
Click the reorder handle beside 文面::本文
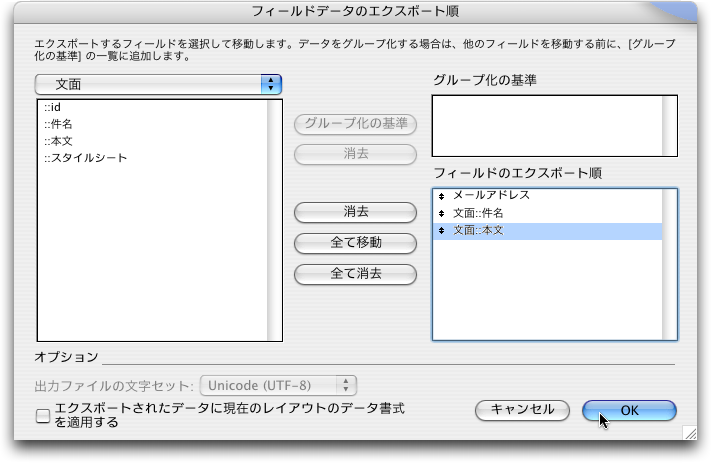point(442,231)
